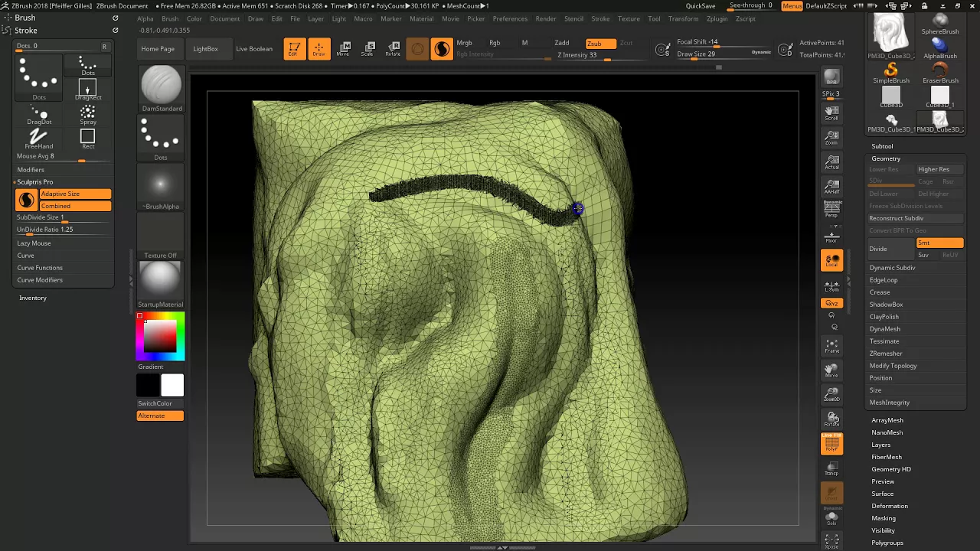
Task: Toggle the Alternate button
Action: coord(161,416)
